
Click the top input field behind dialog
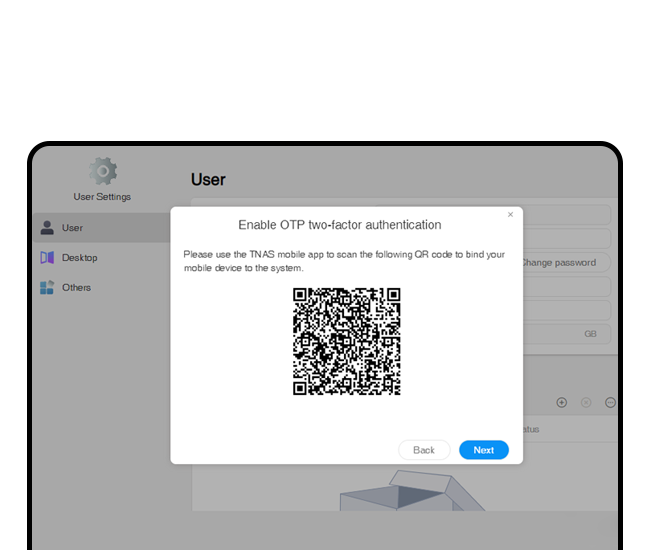[566, 215]
